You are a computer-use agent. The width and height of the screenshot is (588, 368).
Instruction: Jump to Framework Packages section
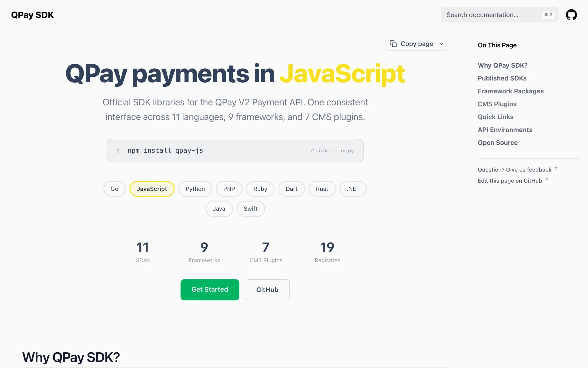pyautogui.click(x=511, y=91)
